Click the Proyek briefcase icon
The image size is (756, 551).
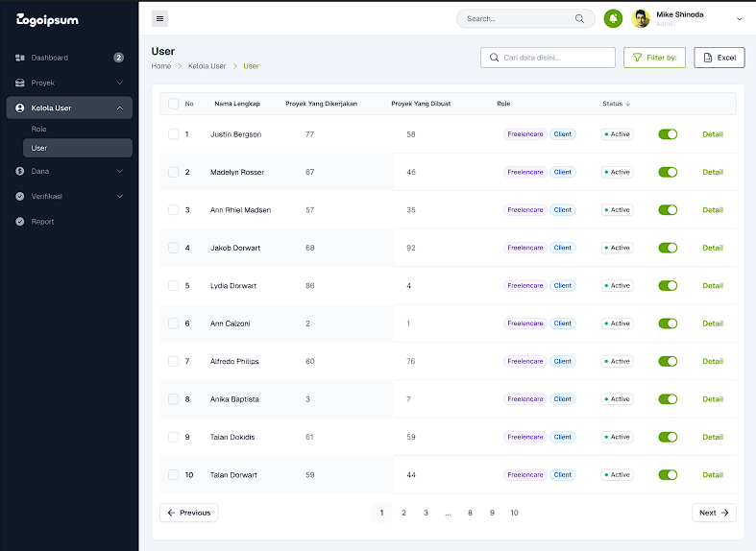point(20,83)
